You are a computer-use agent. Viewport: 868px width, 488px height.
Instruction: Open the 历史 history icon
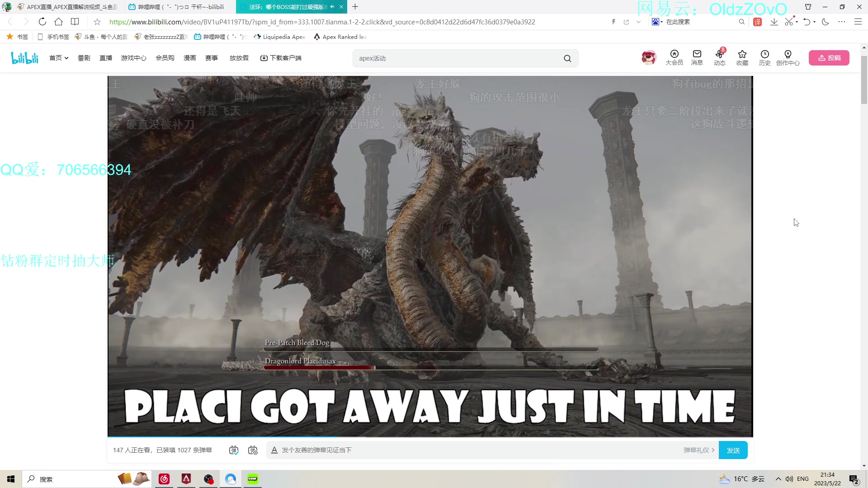coord(765,58)
